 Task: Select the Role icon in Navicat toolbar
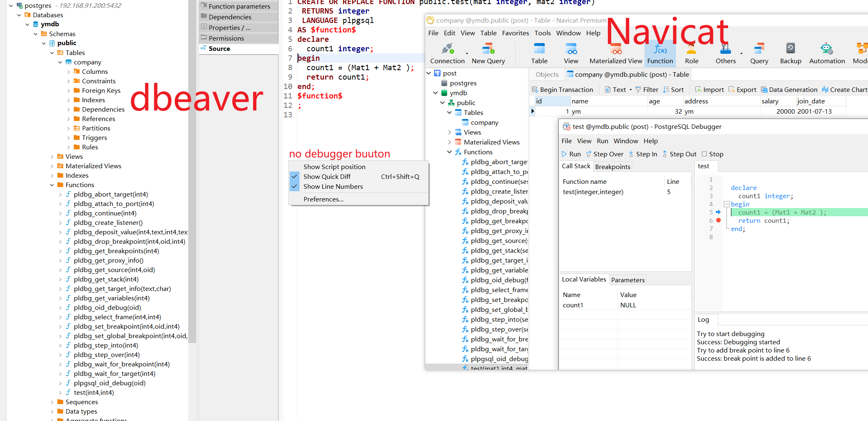point(691,53)
